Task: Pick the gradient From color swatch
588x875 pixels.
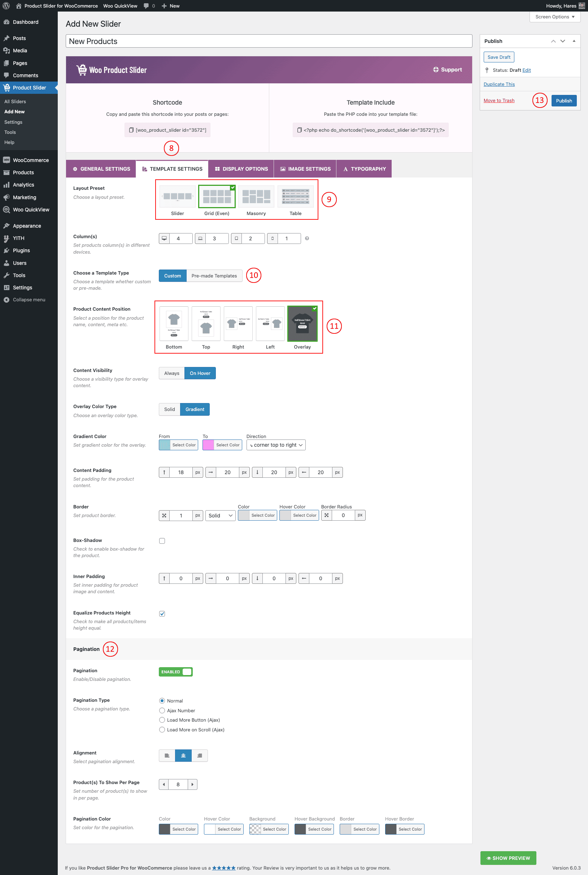Action: [165, 445]
